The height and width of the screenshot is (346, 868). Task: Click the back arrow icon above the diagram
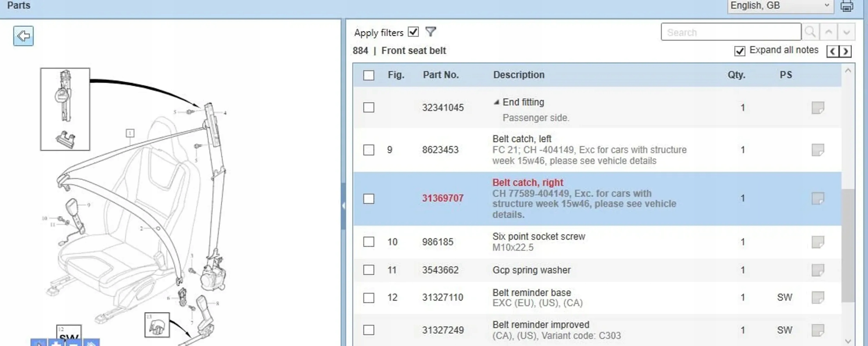click(23, 36)
